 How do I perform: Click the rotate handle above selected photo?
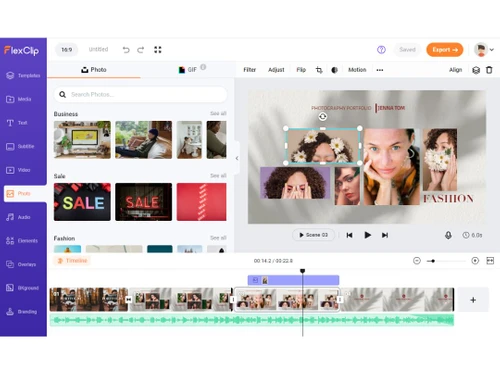[x=322, y=116]
